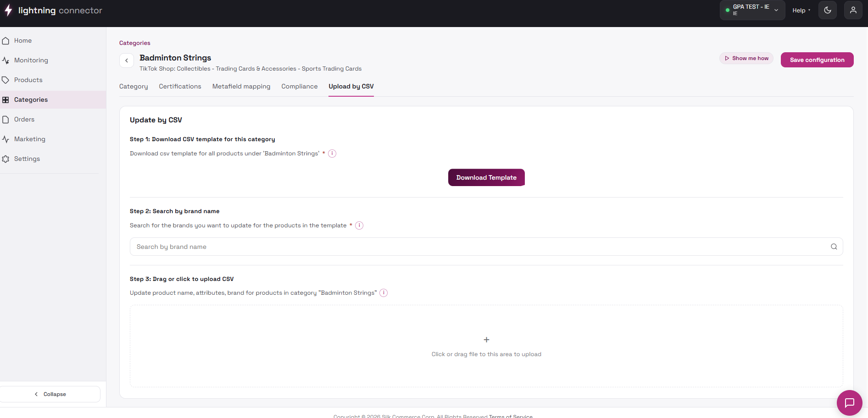The image size is (868, 418).
Task: Expand the Help menu
Action: (801, 11)
